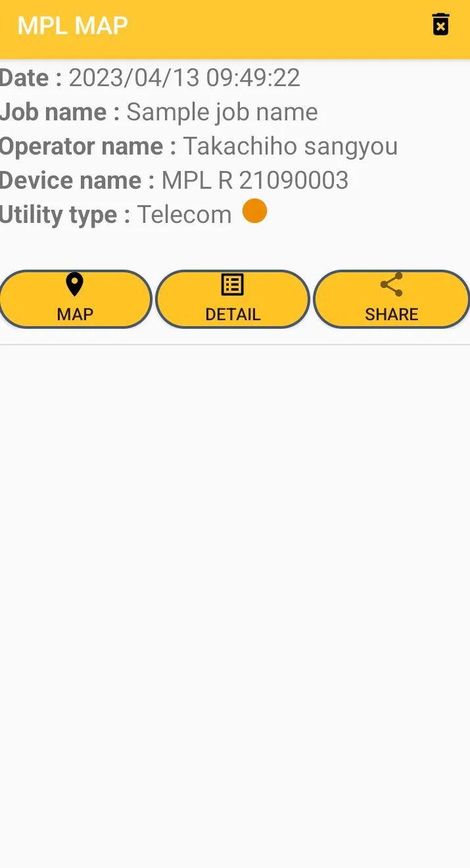This screenshot has height=868, width=470.
Task: Click the Job name Sample job name text
Action: [158, 112]
